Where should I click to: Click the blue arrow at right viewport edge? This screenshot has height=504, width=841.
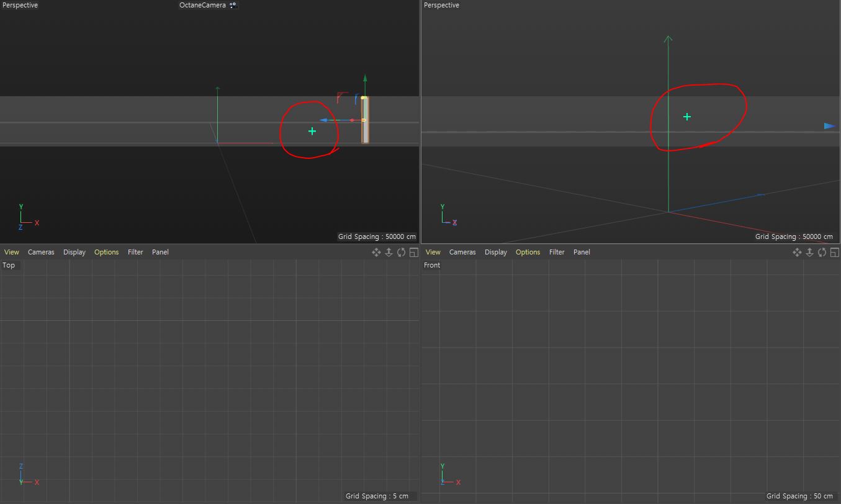coord(830,126)
